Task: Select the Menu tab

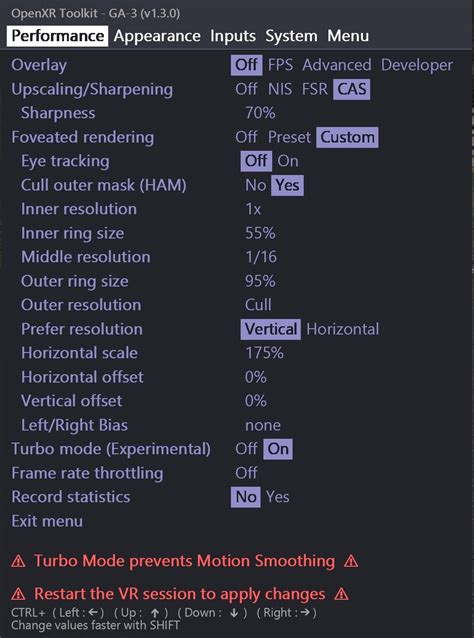Action: (x=348, y=36)
